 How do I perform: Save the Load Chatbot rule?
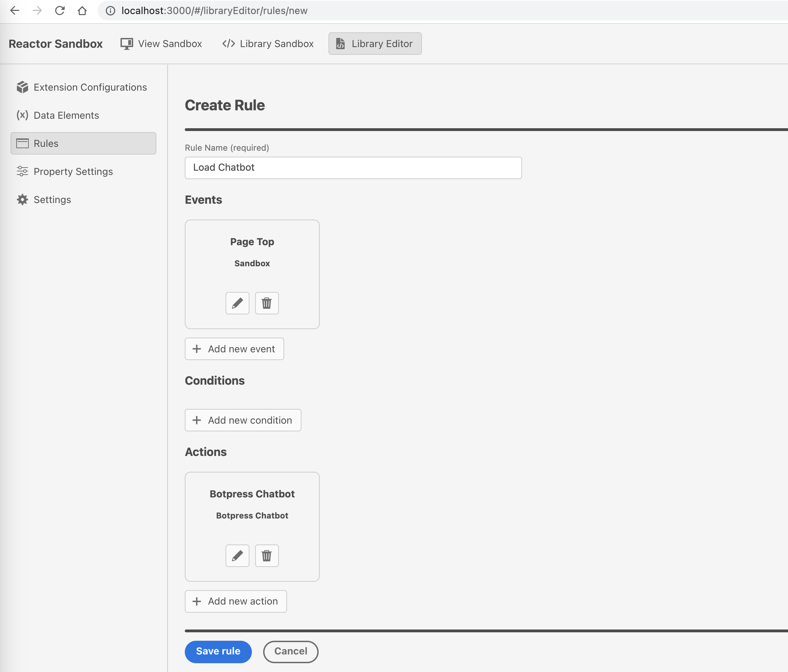[218, 652]
